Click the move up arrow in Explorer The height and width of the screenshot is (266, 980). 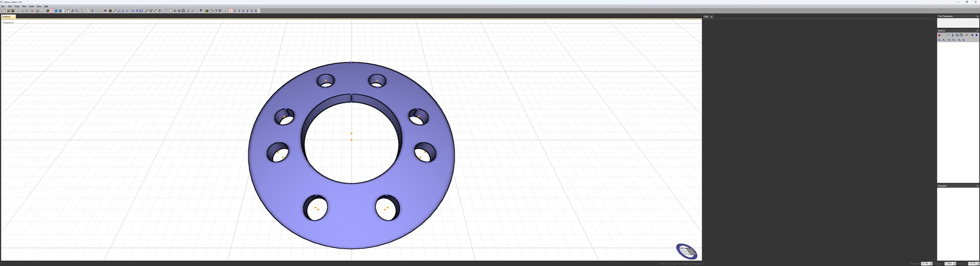(972, 35)
